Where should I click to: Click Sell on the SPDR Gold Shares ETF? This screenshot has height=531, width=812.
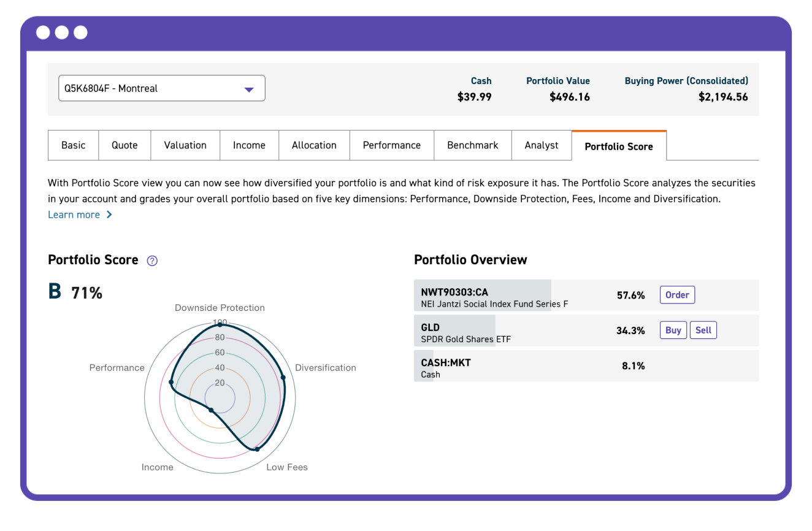pyautogui.click(x=703, y=330)
